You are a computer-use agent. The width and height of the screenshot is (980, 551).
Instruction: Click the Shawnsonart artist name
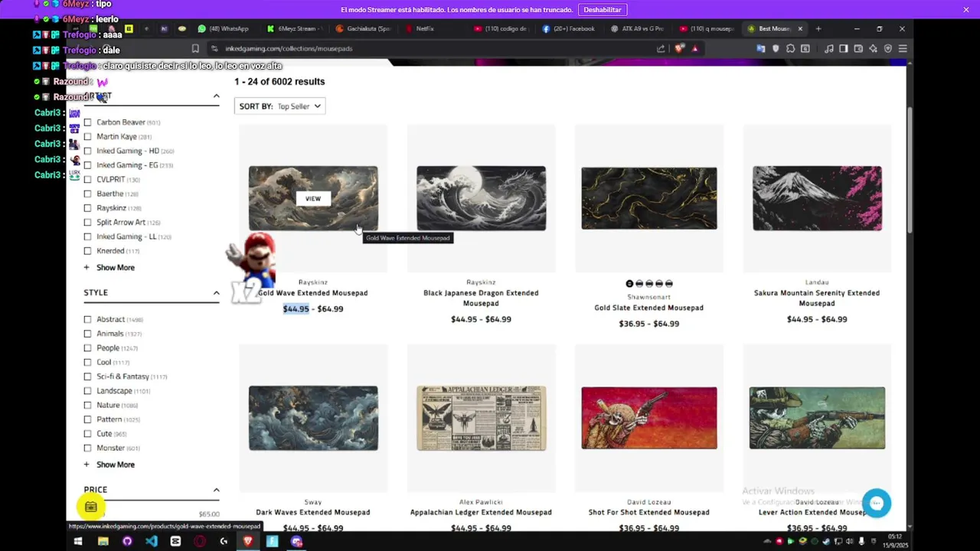(x=649, y=297)
